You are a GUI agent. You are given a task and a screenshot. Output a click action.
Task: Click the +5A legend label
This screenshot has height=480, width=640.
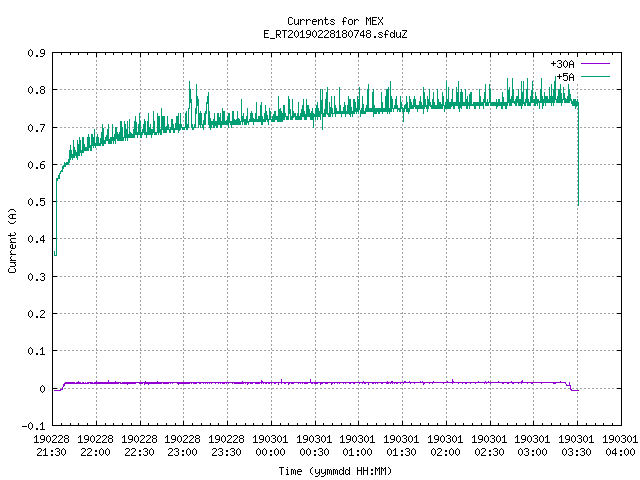click(x=565, y=77)
